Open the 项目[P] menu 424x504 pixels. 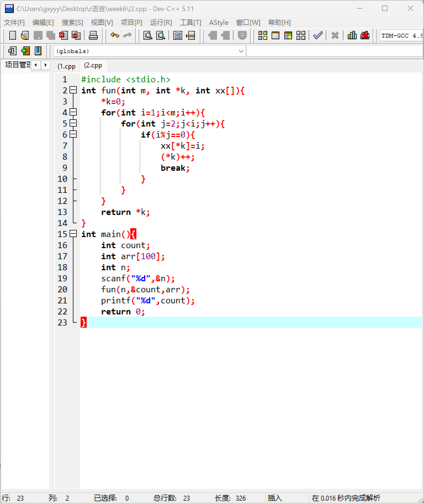point(131,22)
